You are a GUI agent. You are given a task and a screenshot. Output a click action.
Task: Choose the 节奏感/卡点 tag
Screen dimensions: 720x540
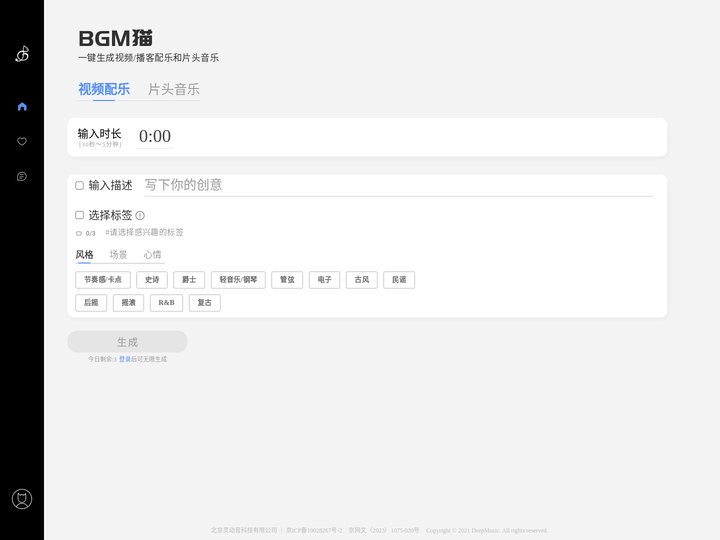tap(103, 280)
